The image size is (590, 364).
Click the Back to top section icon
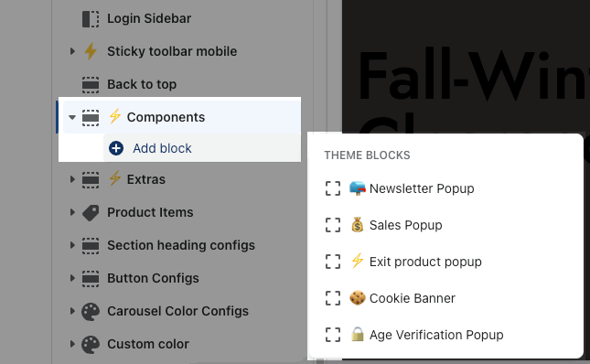click(91, 85)
